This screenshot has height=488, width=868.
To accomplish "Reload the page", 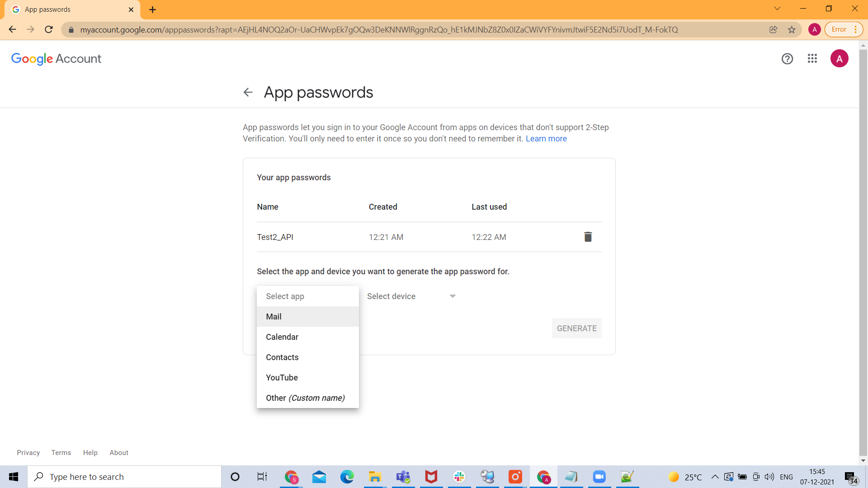I will coord(49,29).
